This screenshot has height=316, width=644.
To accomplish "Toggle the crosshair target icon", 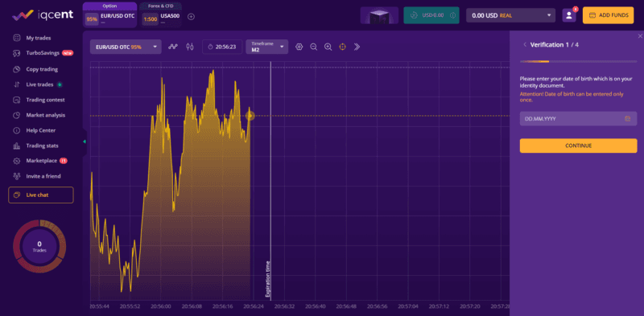I will click(x=343, y=47).
